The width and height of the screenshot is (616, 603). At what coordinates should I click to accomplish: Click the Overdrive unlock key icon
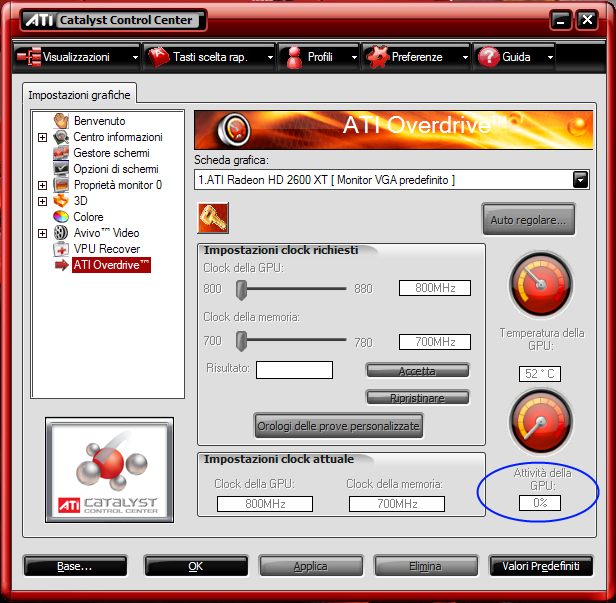[x=213, y=218]
